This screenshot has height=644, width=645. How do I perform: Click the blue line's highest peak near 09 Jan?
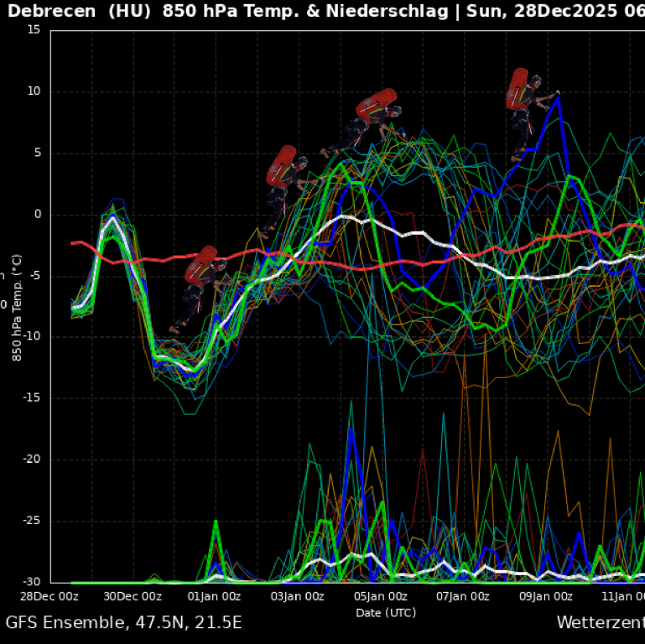pos(558,97)
